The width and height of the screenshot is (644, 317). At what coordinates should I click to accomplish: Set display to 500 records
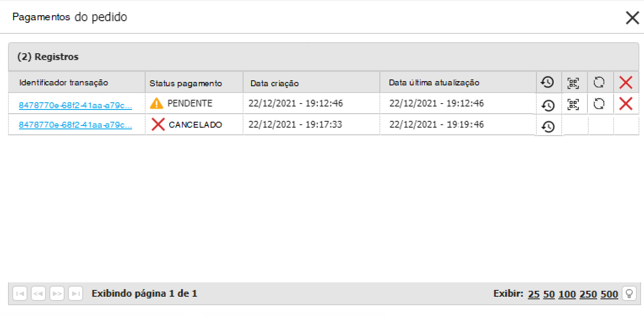tap(609, 294)
